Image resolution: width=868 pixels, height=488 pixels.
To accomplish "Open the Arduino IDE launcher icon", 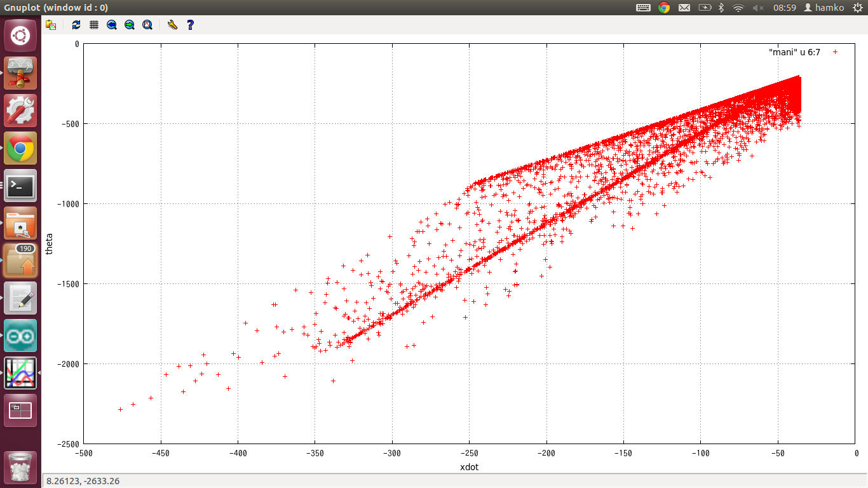I will (20, 335).
